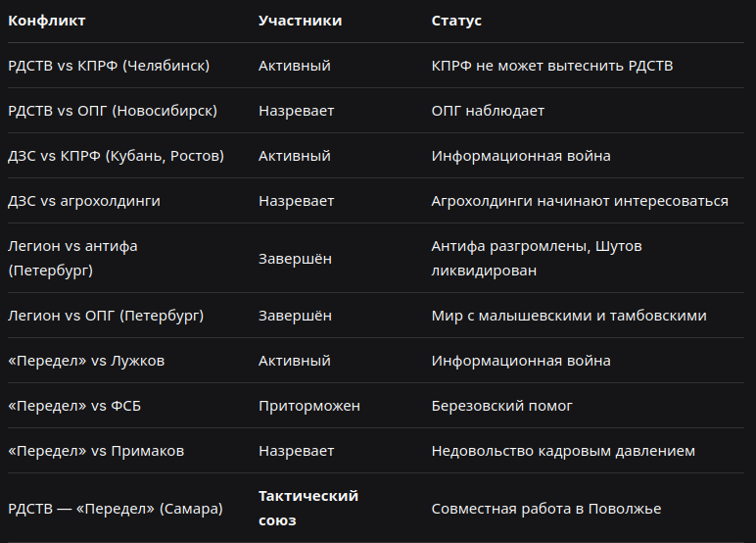Select the РДСТВ vs ОПГ (Новосибирск) cell
Image resolution: width=756 pixels, height=543 pixels.
[x=113, y=111]
